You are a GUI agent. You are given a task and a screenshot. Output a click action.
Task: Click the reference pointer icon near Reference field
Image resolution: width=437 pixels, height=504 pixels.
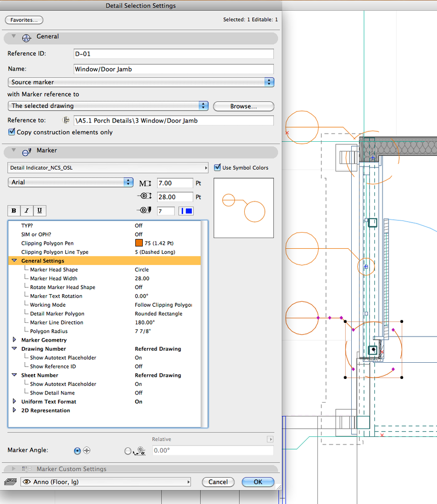[66, 120]
